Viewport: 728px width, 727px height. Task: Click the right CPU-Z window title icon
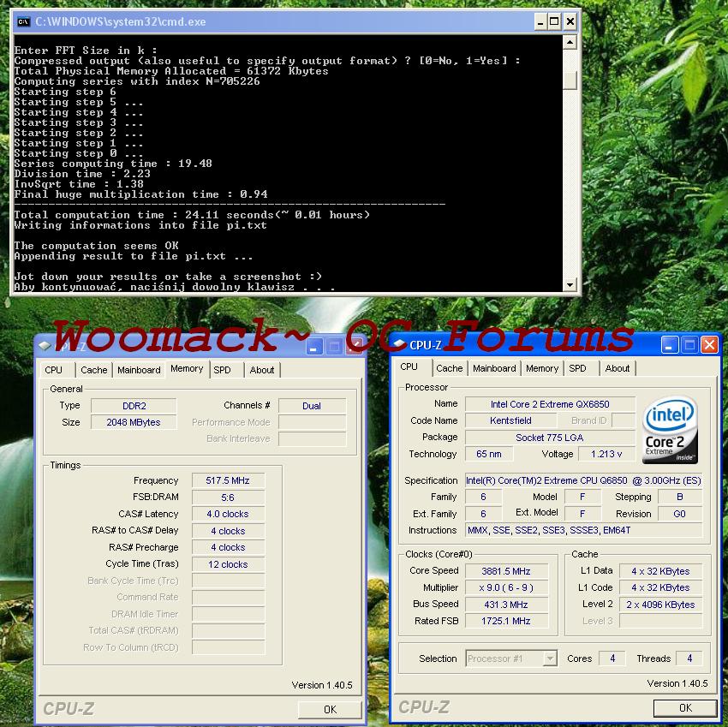coord(400,343)
